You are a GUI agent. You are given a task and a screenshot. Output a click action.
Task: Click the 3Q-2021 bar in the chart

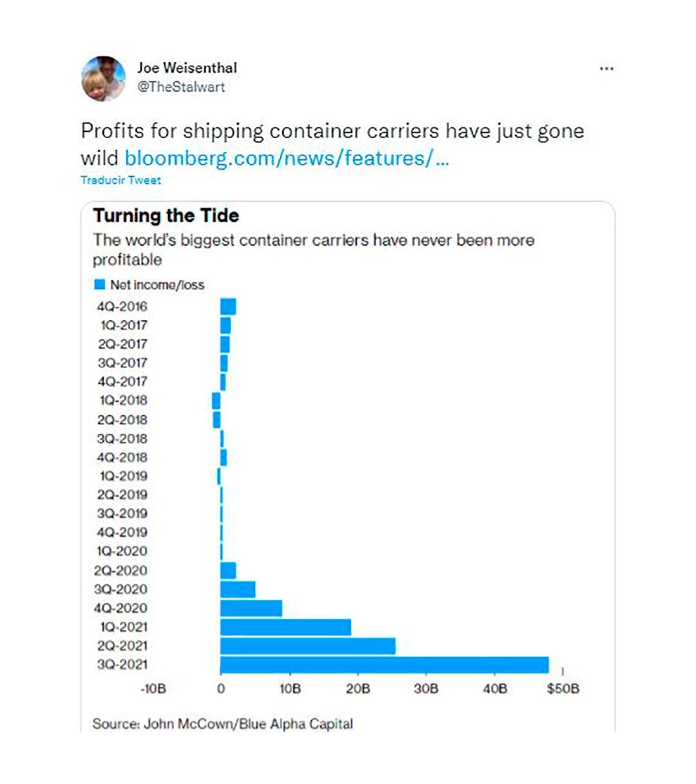point(384,665)
